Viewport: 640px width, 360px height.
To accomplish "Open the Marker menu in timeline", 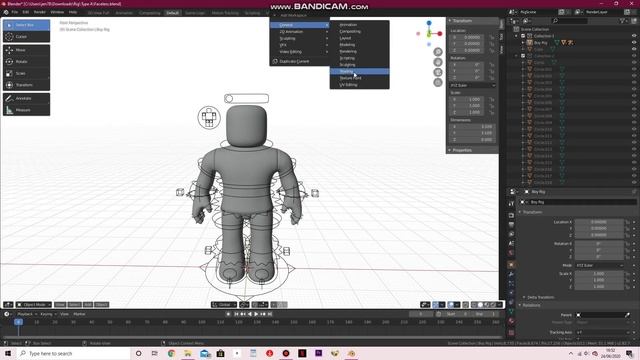I will tap(79, 314).
